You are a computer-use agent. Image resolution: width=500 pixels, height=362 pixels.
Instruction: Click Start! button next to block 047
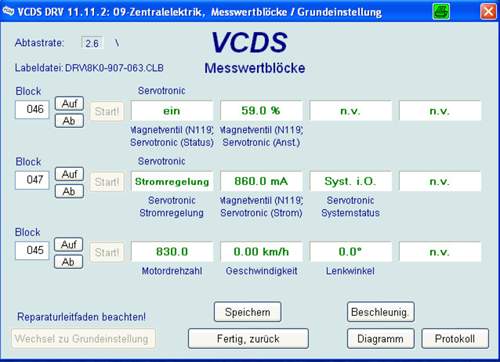[x=107, y=182]
